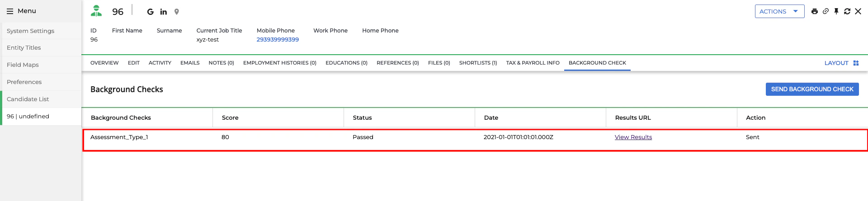Image resolution: width=868 pixels, height=201 pixels.
Task: Select the BACKGROUND CHECK tab
Action: [x=597, y=63]
